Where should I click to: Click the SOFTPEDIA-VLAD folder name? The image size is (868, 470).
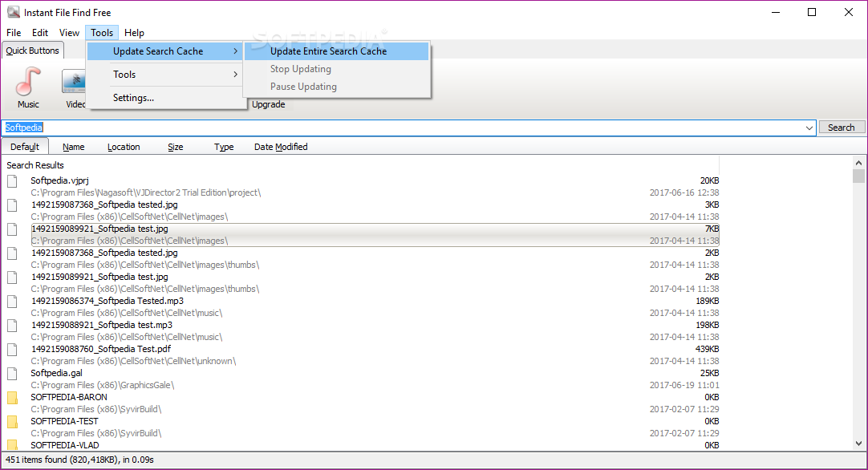[x=65, y=445]
